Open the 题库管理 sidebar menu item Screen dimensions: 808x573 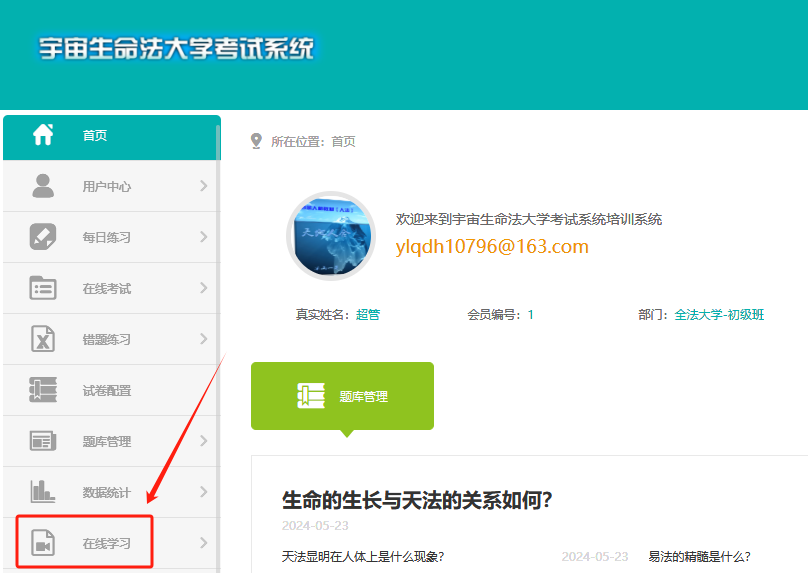pos(112,441)
